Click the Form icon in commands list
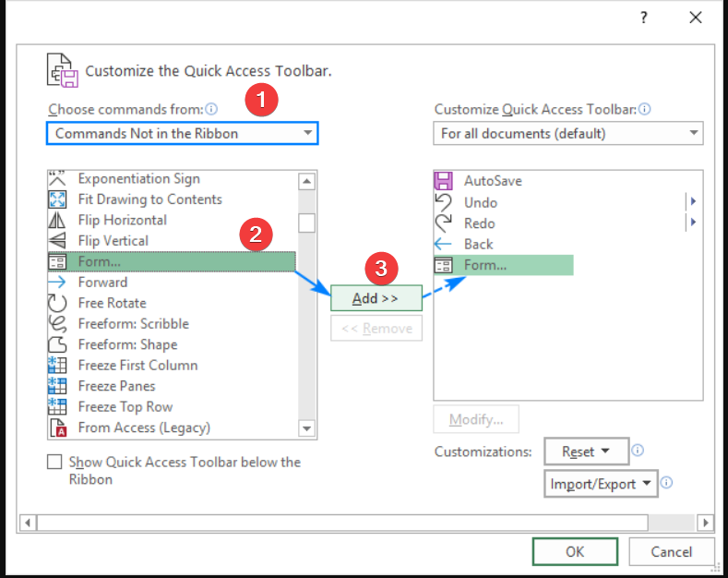The image size is (728, 578). pos(57,261)
